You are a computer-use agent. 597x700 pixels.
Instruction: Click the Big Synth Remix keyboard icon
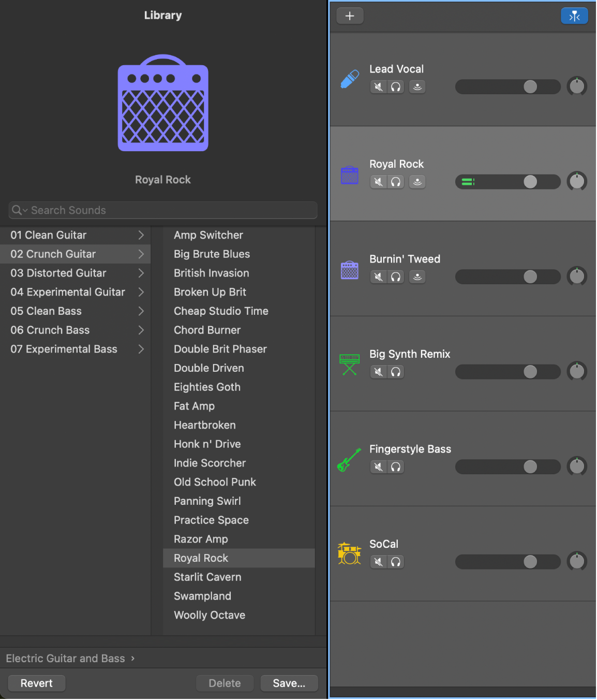click(350, 364)
